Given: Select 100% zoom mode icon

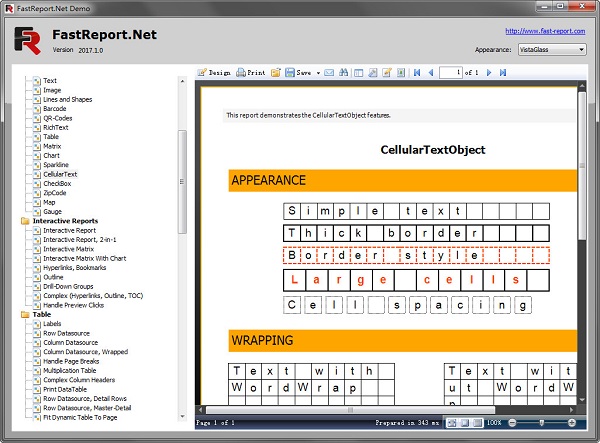Looking at the screenshot, I should click(477, 422).
